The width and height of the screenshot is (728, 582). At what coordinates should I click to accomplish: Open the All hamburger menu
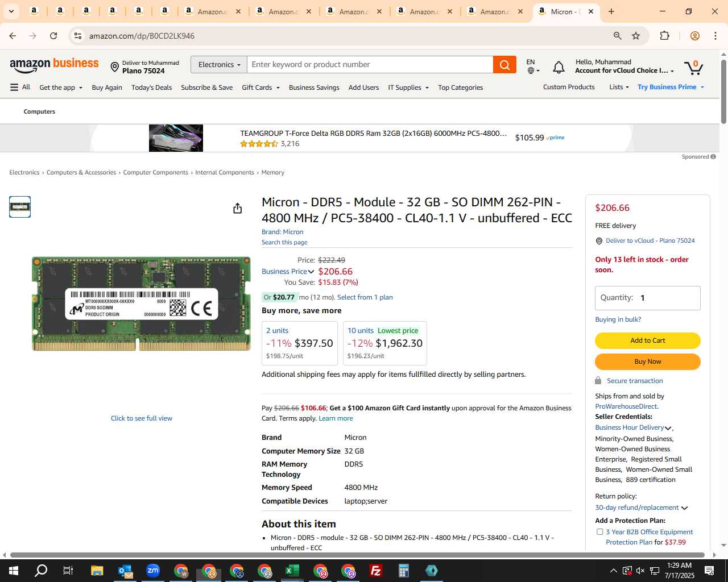point(20,87)
